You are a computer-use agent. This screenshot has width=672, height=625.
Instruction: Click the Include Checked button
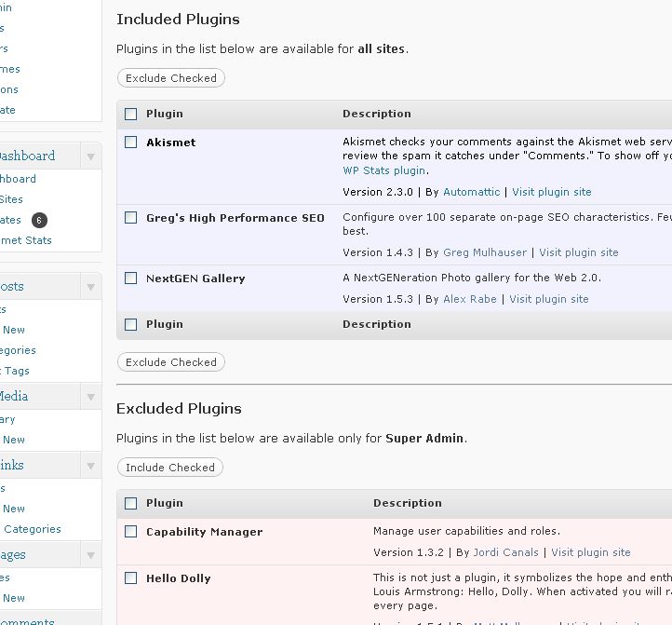click(x=170, y=468)
